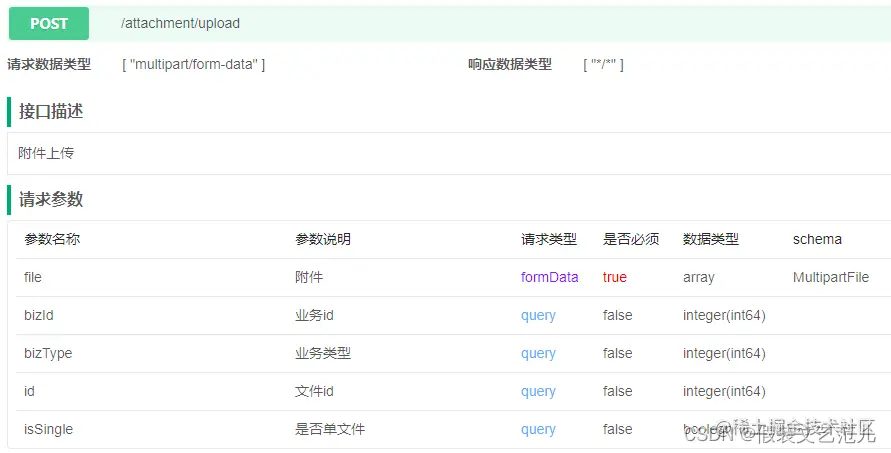Image resolution: width=891 pixels, height=453 pixels.
Task: Click query in the bizType row
Action: click(x=538, y=354)
